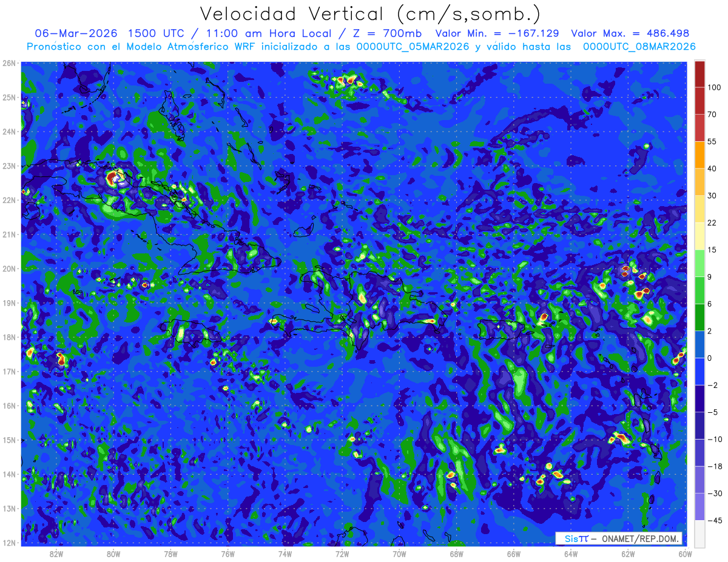Click the "18N" latitude label
728x562 pixels.
[x=8, y=337]
